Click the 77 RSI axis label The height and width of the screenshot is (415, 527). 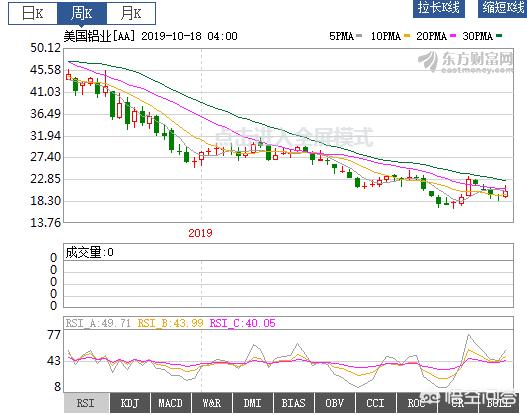click(54, 335)
